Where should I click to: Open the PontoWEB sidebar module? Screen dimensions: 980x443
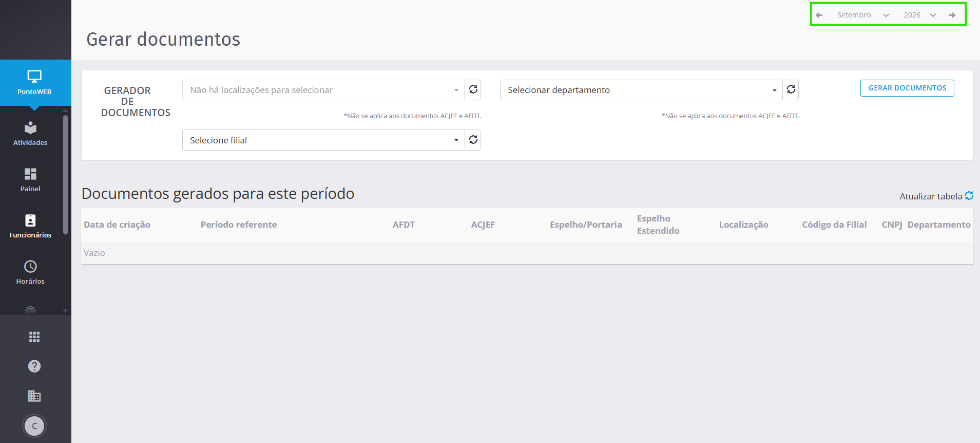35,83
